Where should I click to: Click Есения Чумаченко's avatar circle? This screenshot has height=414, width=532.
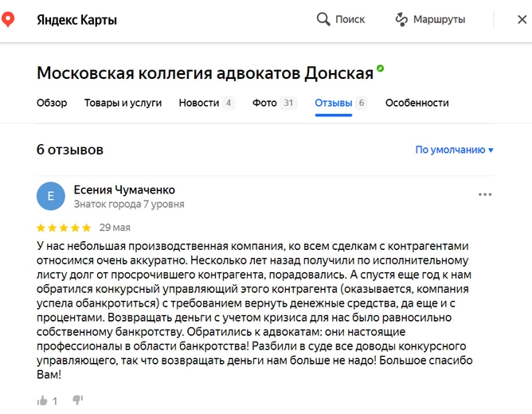coord(51,196)
